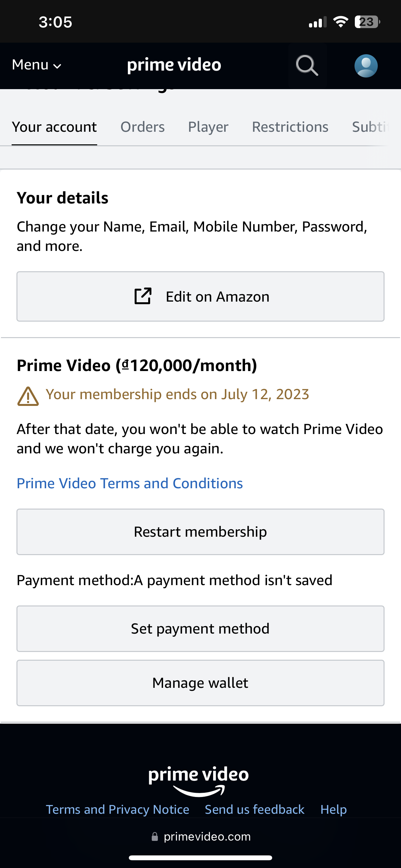The height and width of the screenshot is (868, 401).
Task: Open the Restrictions tab
Action: tap(290, 127)
